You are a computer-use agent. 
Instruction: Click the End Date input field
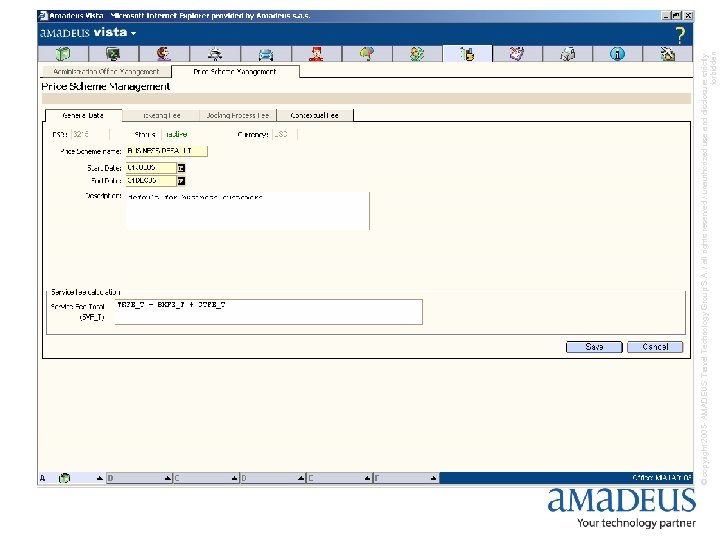click(151, 181)
